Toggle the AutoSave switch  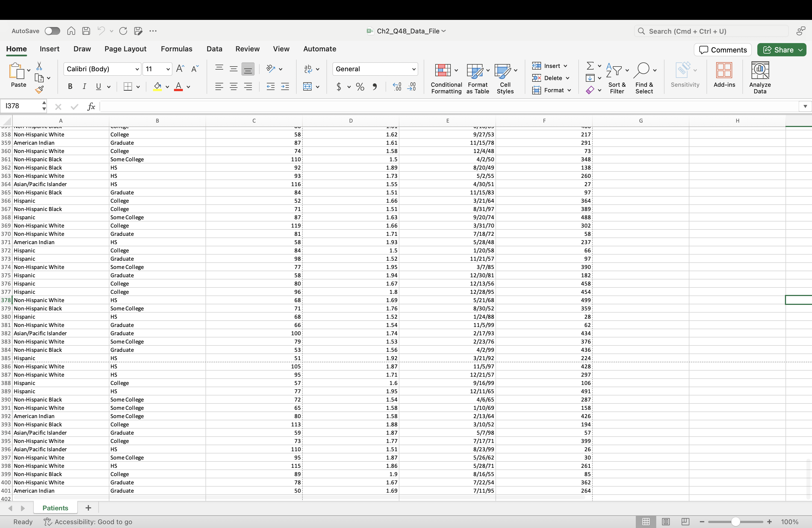pyautogui.click(x=52, y=31)
